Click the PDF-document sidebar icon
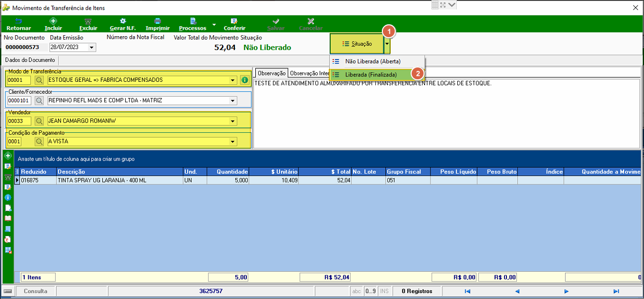The width and height of the screenshot is (644, 299). tap(7, 239)
